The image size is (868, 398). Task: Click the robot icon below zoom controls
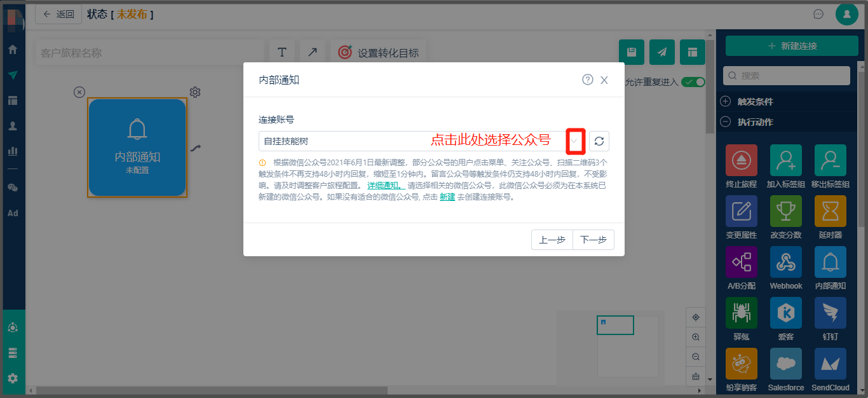pos(696,376)
